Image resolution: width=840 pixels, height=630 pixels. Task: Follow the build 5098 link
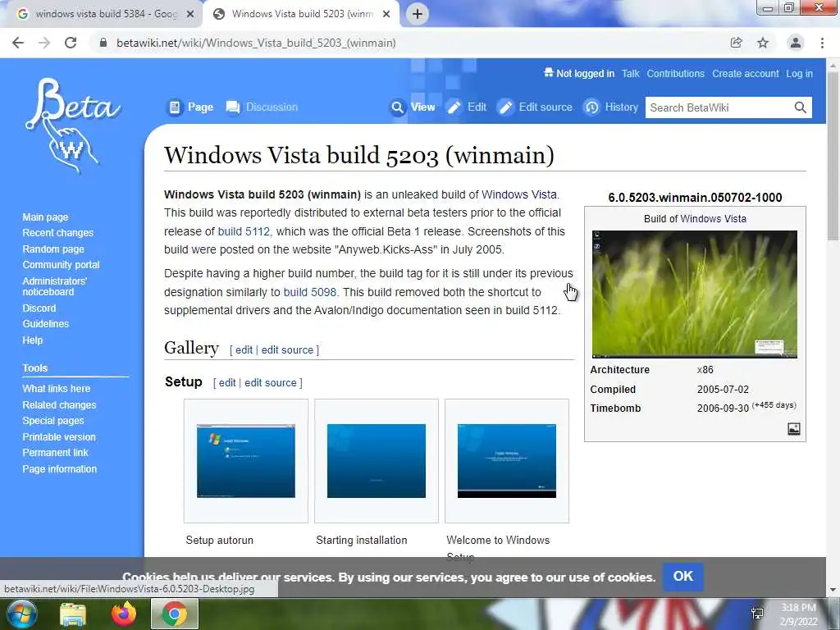[x=309, y=292]
